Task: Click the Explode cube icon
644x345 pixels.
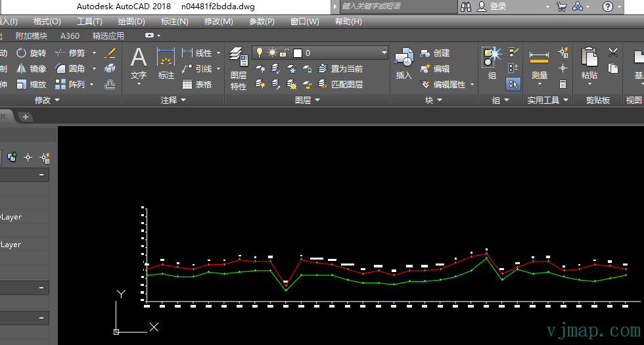Action: (110, 68)
